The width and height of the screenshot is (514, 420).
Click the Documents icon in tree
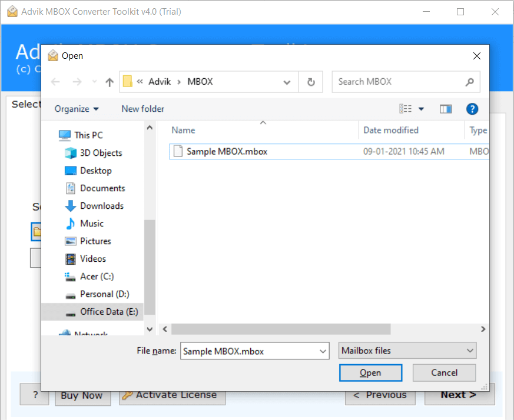[x=71, y=188]
